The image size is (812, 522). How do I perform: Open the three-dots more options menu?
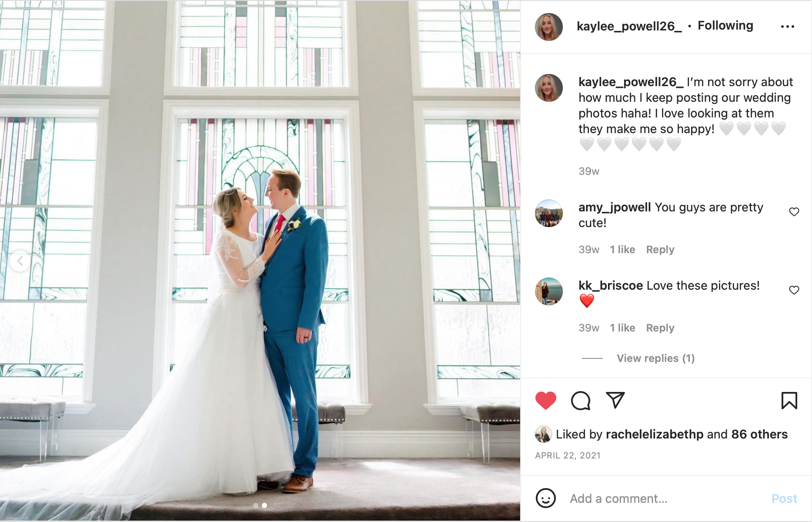(x=787, y=27)
